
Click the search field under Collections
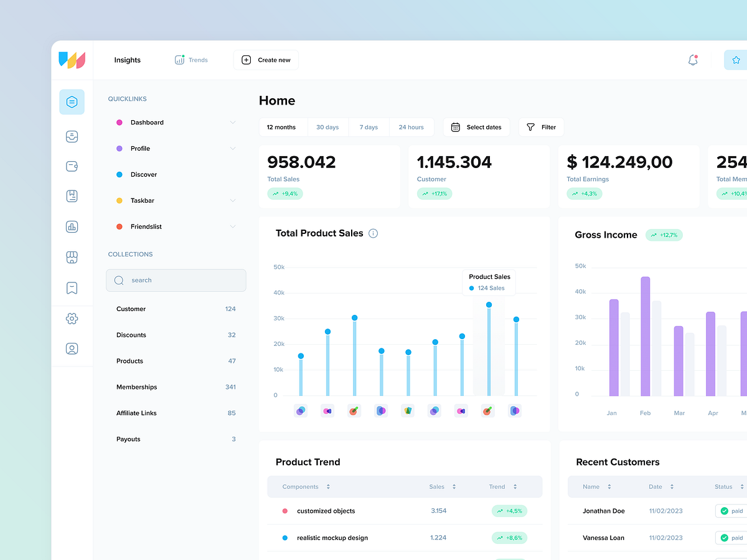176,280
